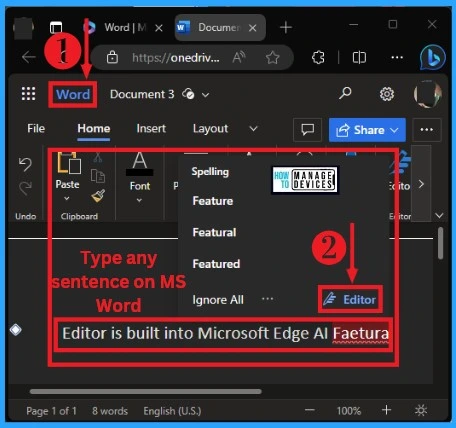Open more options next to Share

(427, 130)
